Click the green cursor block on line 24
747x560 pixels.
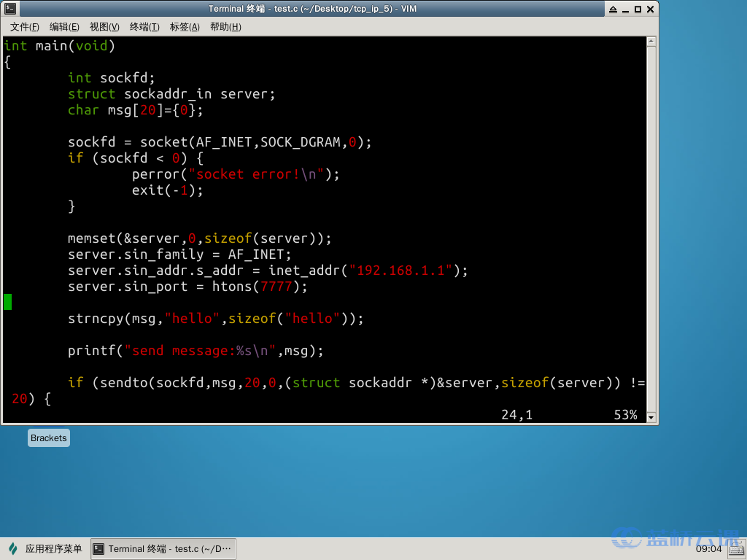(7, 302)
